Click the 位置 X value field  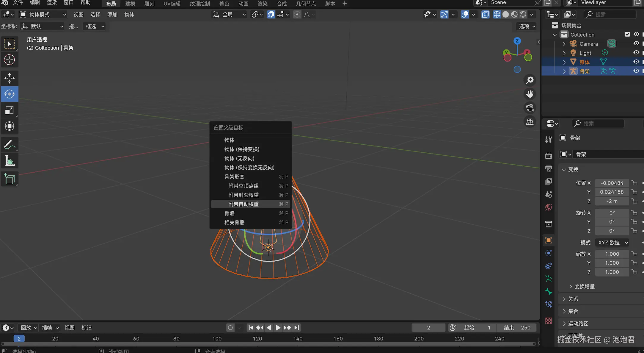[612, 183]
